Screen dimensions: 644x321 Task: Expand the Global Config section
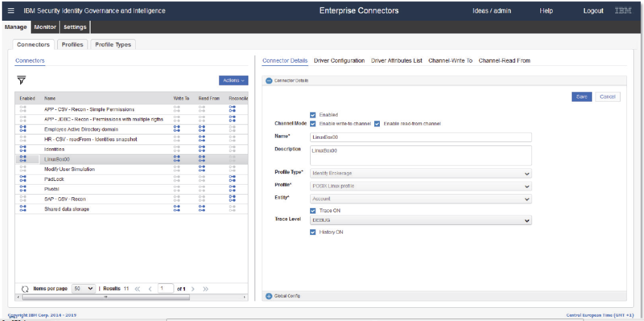[x=269, y=296]
